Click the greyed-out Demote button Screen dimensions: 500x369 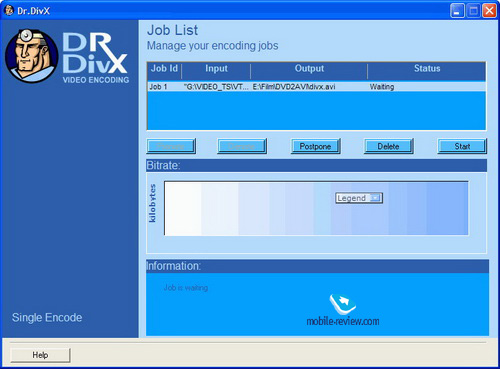pos(242,146)
